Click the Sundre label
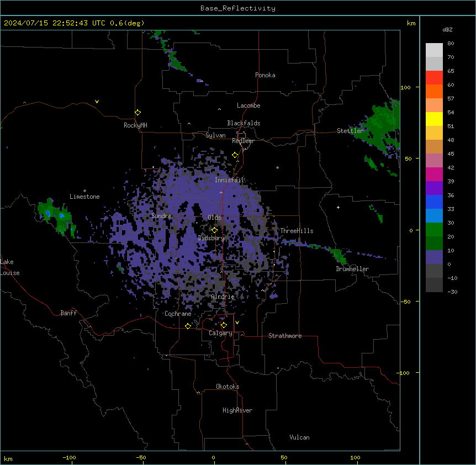Image resolution: width=476 pixels, height=465 pixels. click(161, 216)
